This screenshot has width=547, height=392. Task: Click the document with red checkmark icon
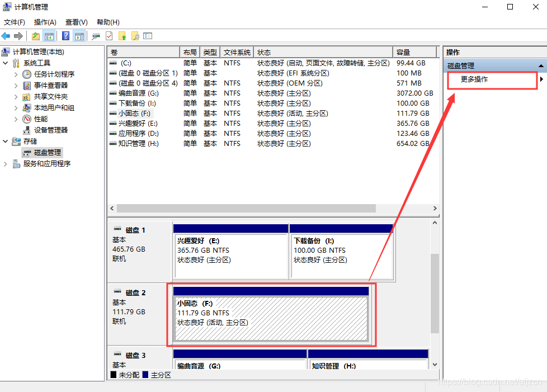(x=109, y=36)
